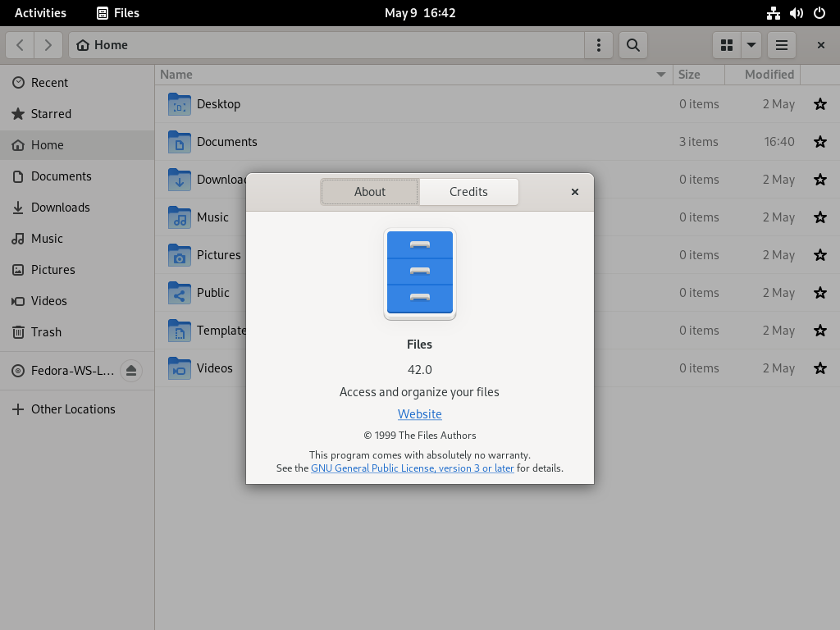Select the Templates folder icon
Screen dimensions: 840x630
tap(180, 331)
